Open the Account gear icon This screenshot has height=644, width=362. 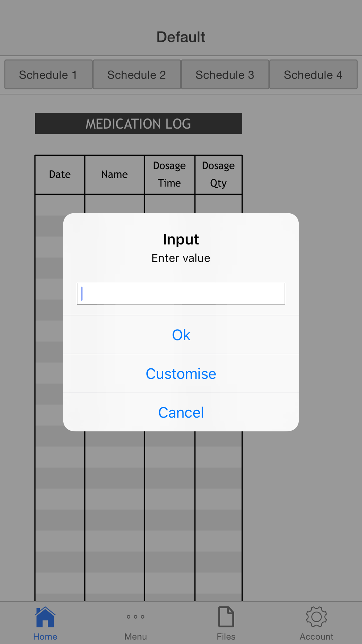(316, 617)
